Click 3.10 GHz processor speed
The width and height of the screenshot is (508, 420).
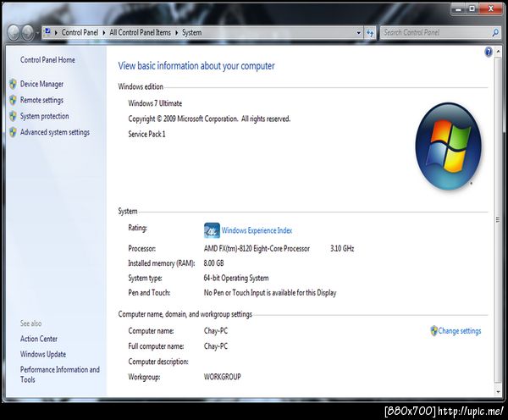342,249
